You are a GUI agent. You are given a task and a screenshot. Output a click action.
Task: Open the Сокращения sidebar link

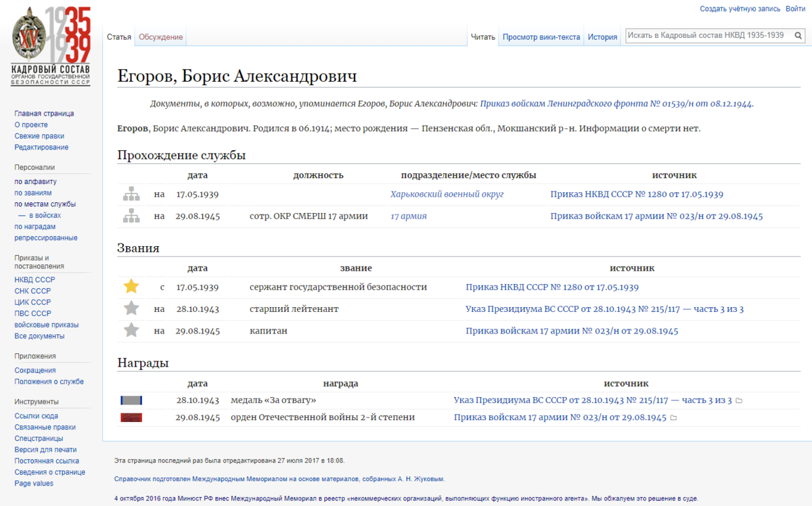pos(35,370)
